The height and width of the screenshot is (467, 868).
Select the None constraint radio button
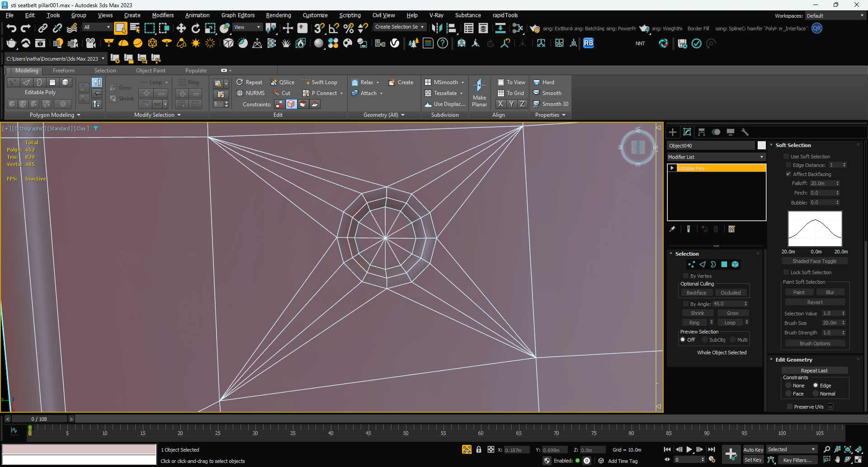(x=788, y=386)
